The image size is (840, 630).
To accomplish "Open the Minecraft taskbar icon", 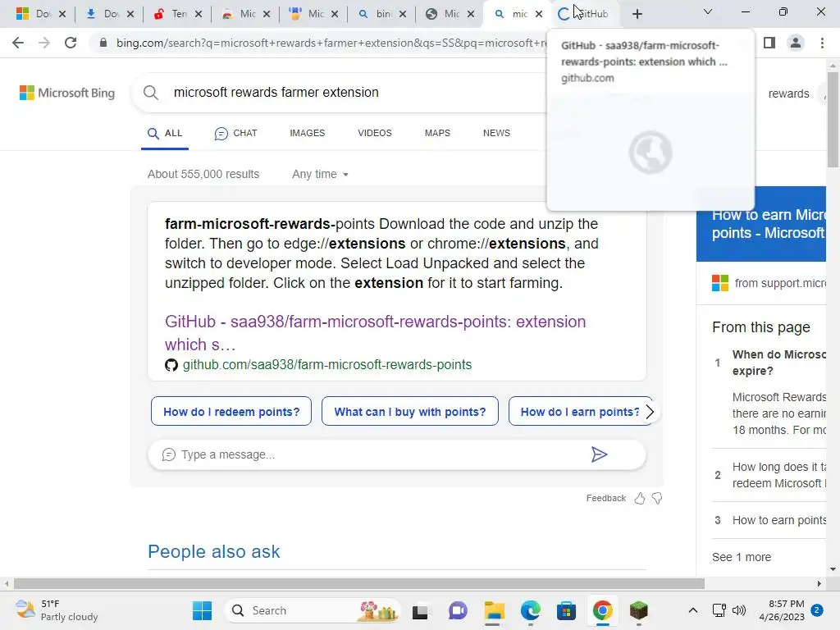I will coord(638,610).
